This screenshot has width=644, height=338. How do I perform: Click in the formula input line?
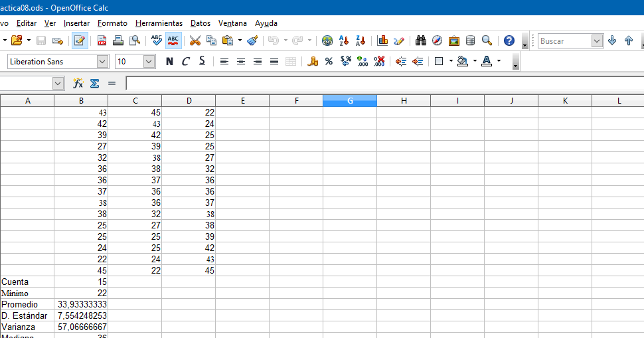coord(385,84)
